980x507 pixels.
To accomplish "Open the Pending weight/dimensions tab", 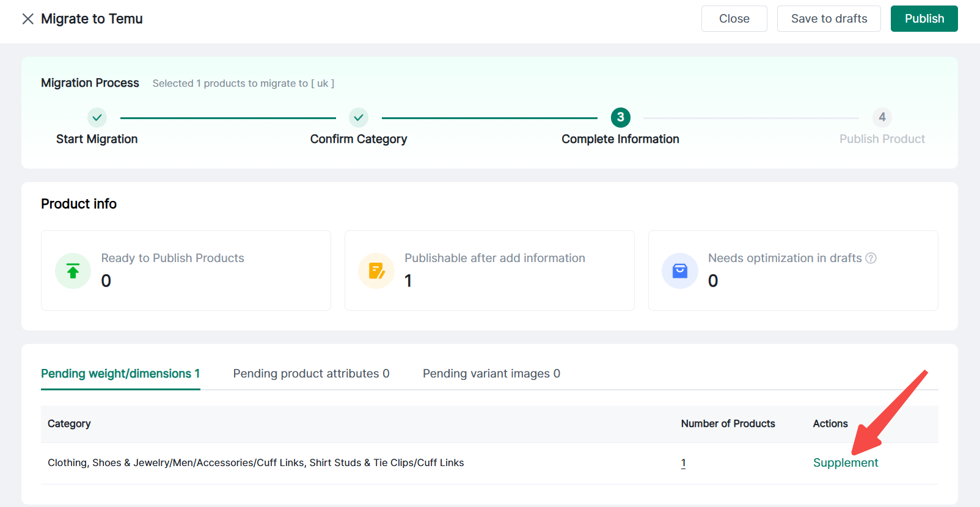I will coord(120,374).
